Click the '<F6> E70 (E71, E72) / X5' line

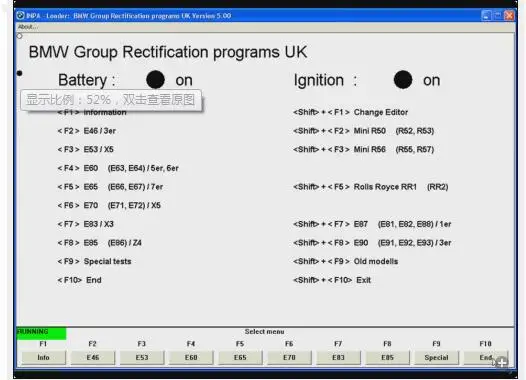click(x=109, y=205)
